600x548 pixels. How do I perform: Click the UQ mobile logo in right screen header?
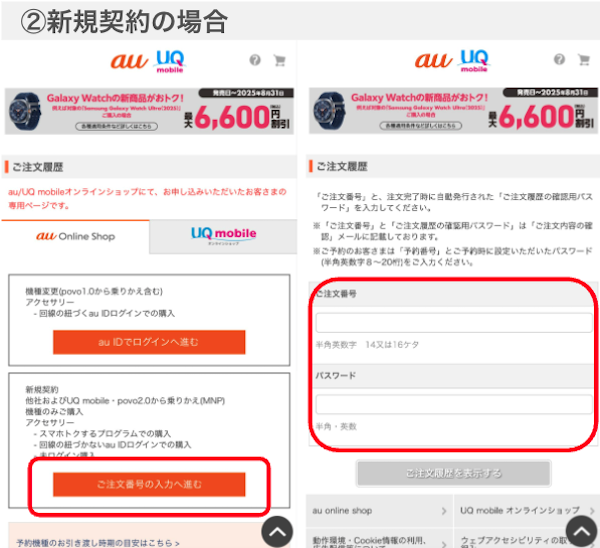point(474,61)
